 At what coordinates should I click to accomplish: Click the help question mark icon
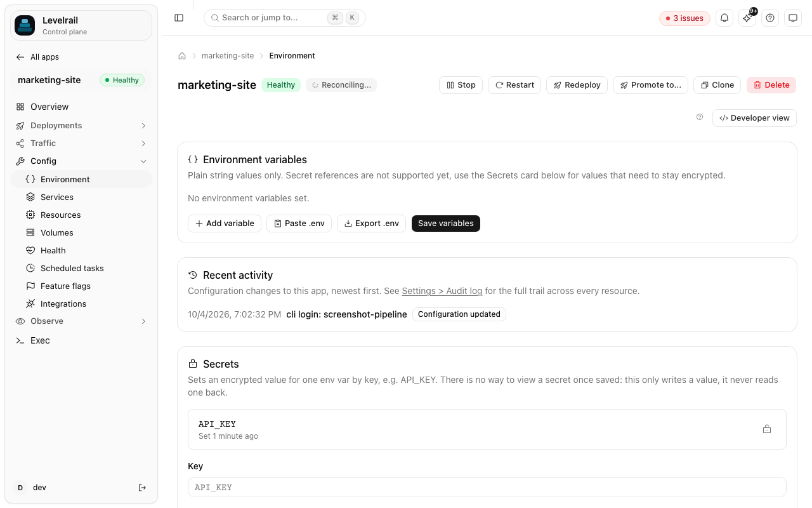pos(770,18)
